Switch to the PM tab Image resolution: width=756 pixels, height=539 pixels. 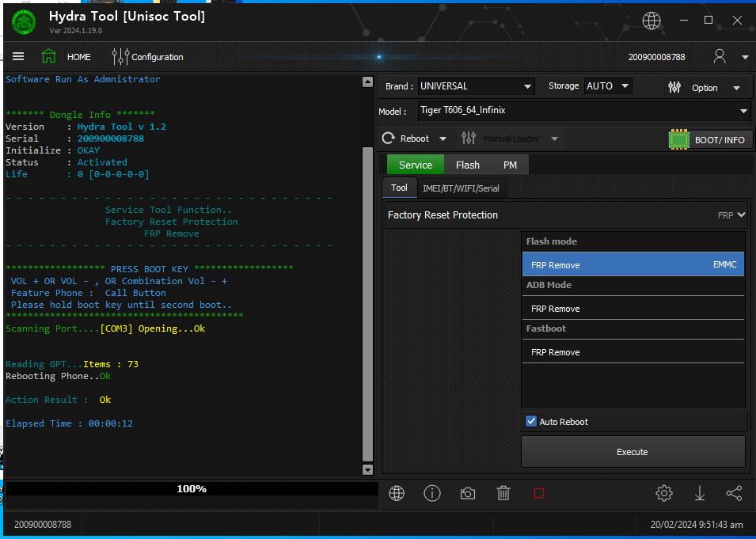coord(510,165)
